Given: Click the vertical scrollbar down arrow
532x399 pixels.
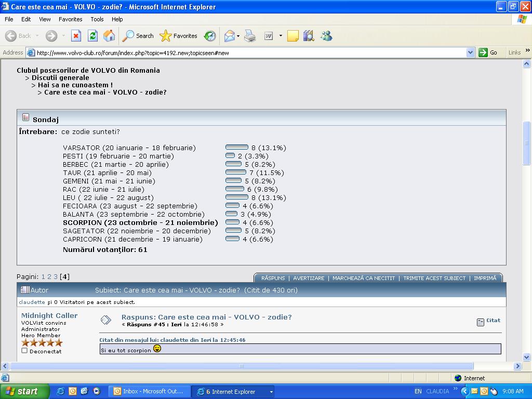Looking at the screenshot, I should [x=527, y=357].
